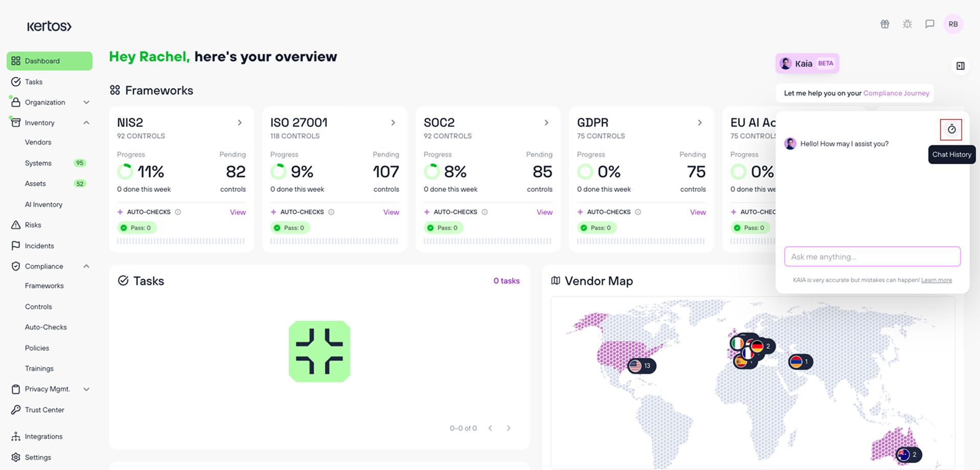
Task: Go to next page of tasks
Action: click(509, 428)
